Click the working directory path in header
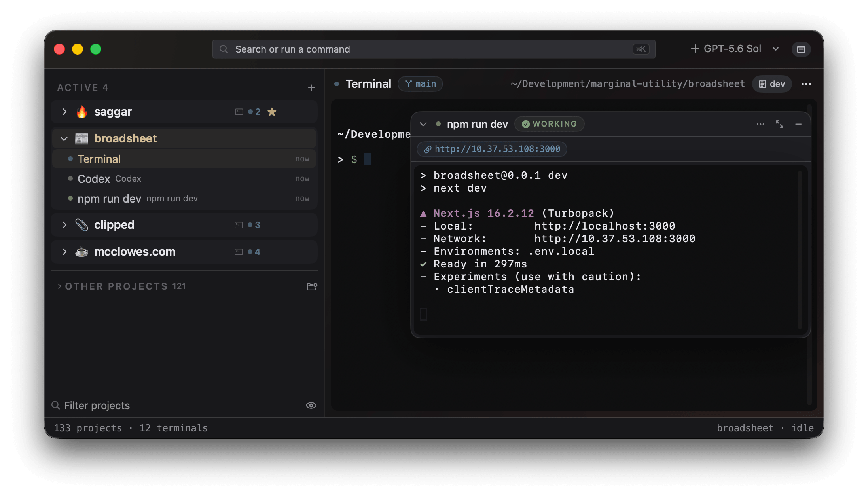The width and height of the screenshot is (868, 497). click(x=627, y=84)
